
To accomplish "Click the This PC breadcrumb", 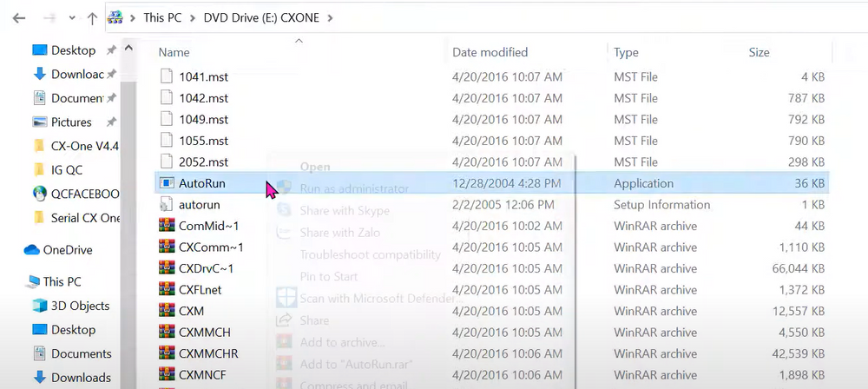I will coord(162,17).
